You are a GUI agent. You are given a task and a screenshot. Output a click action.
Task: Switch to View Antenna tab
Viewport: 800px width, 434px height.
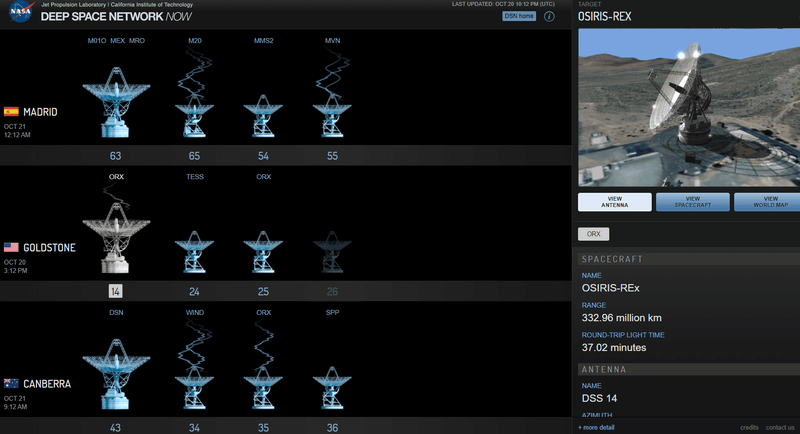tap(615, 202)
